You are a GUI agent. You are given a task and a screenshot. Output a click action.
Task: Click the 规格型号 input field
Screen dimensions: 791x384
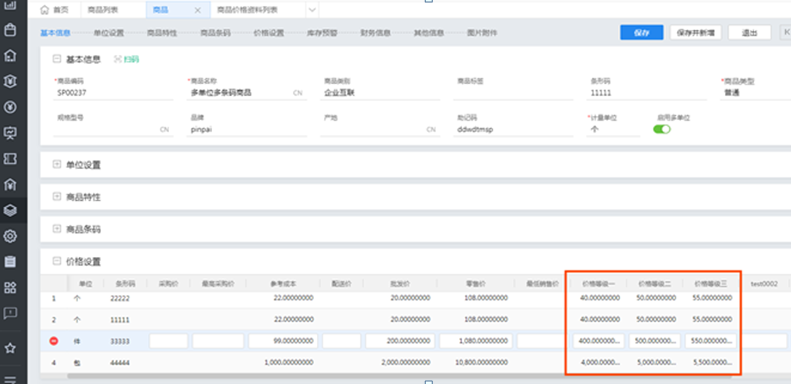click(114, 129)
